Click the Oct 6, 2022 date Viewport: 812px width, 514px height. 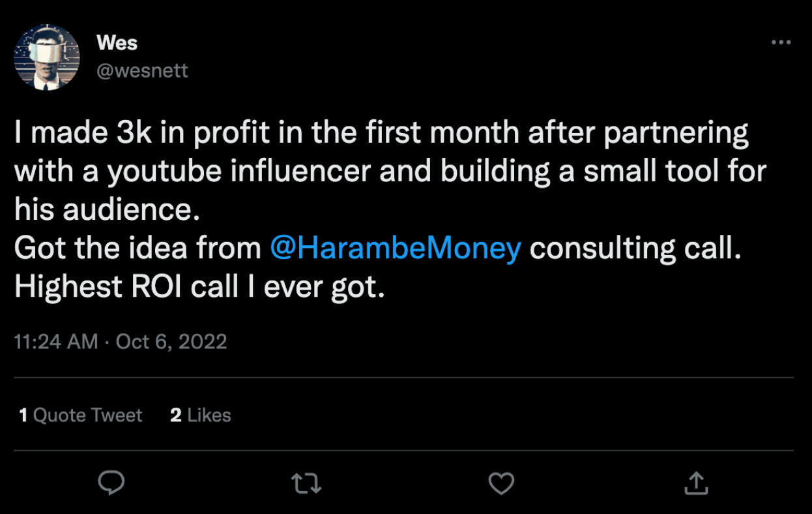tap(171, 341)
